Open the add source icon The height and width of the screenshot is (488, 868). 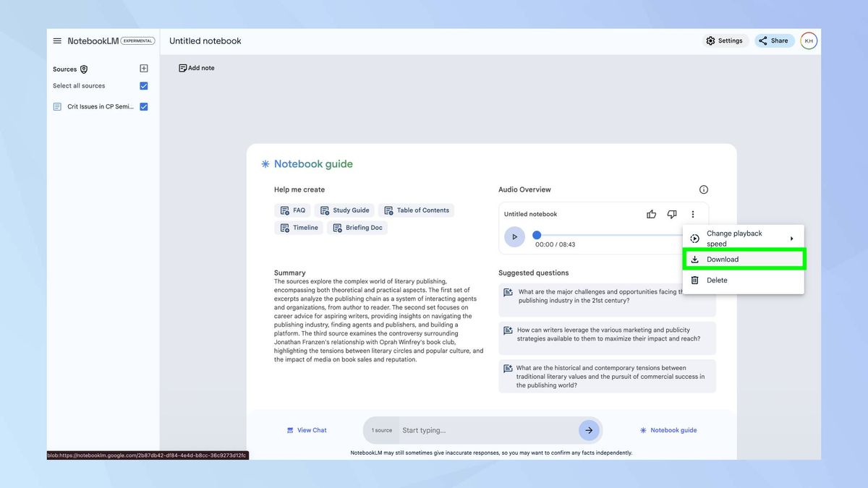[x=143, y=68]
